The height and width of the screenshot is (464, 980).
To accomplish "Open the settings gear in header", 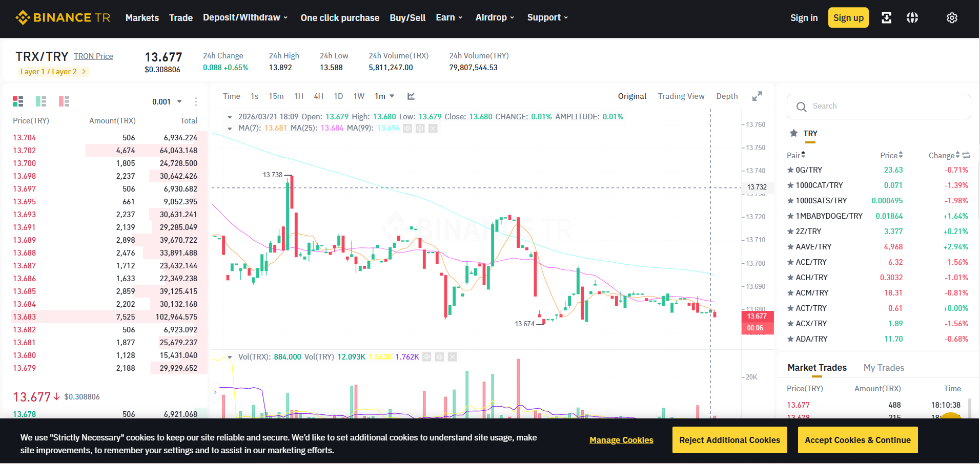I will (x=952, y=18).
